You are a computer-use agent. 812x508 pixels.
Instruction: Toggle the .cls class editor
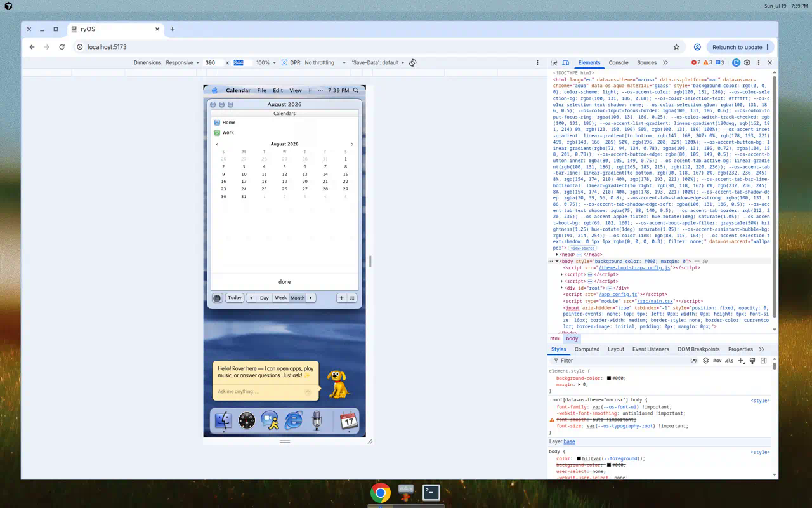729,361
